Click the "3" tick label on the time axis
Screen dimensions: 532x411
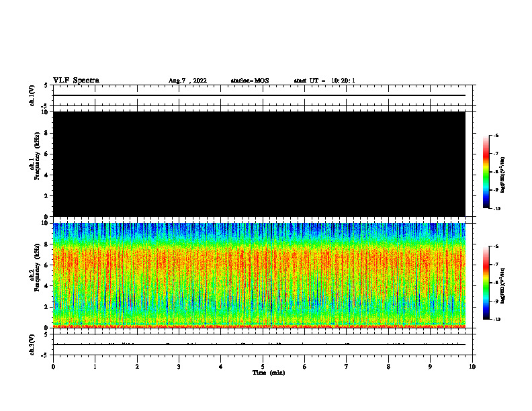[x=179, y=367]
